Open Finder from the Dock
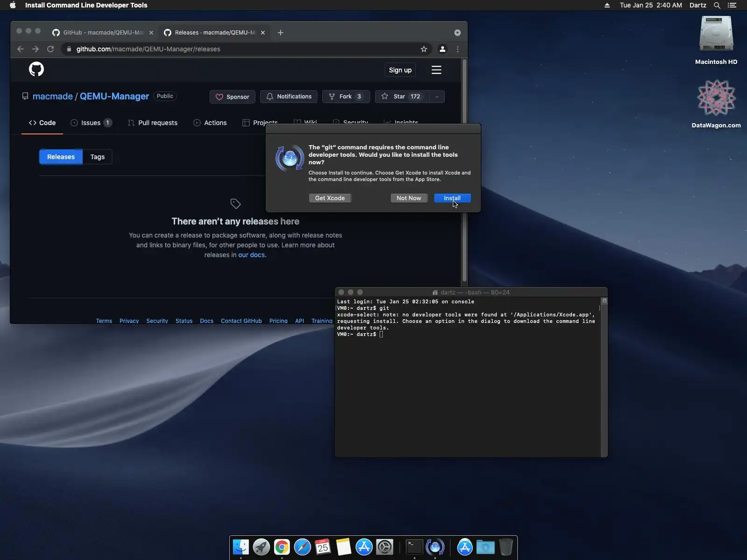This screenshot has width=747, height=560. [241, 547]
